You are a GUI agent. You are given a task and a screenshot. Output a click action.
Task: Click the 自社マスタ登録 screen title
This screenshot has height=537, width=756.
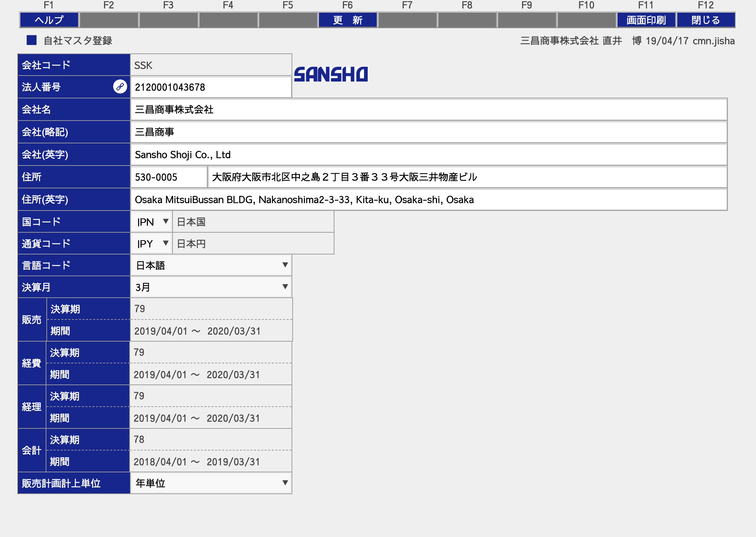click(x=78, y=40)
